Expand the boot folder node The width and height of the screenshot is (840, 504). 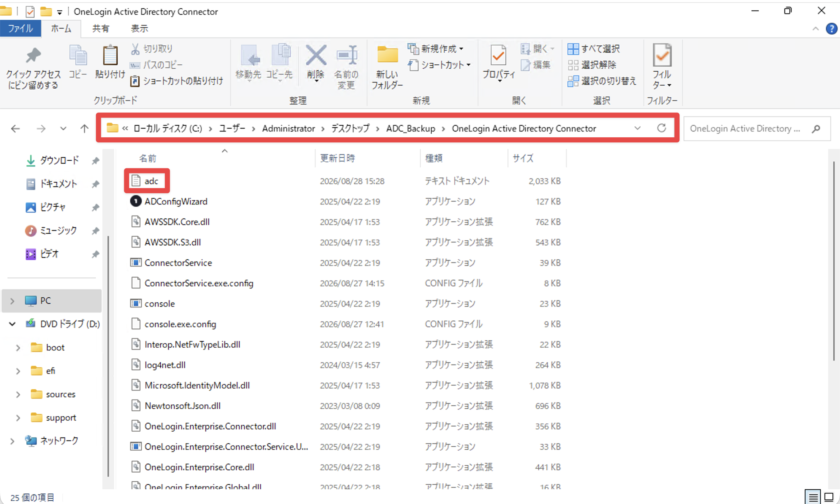18,348
